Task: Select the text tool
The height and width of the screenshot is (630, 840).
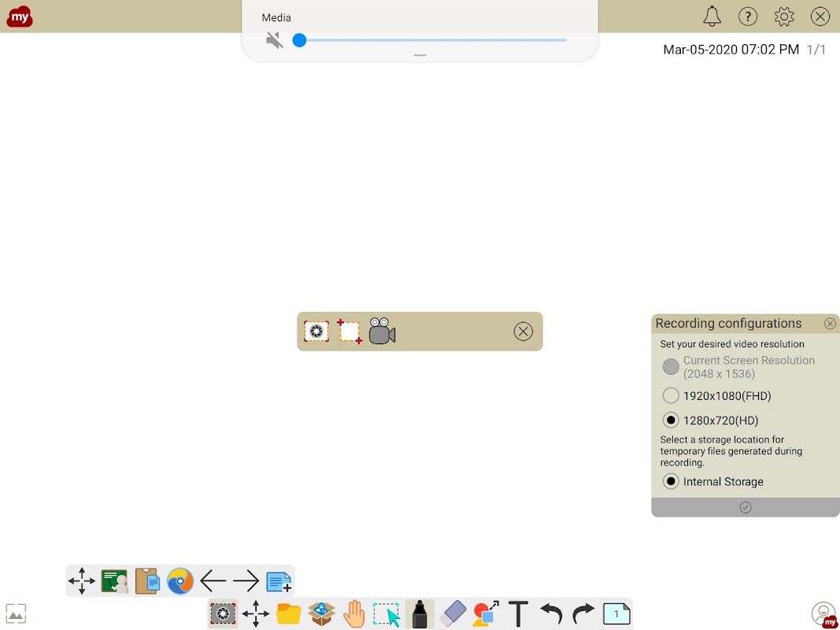Action: (x=518, y=614)
